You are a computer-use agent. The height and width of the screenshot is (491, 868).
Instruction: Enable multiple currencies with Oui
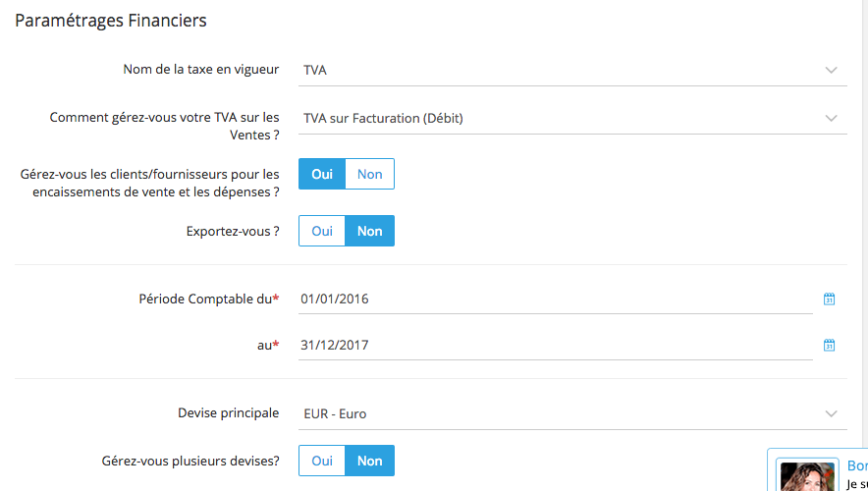point(322,461)
